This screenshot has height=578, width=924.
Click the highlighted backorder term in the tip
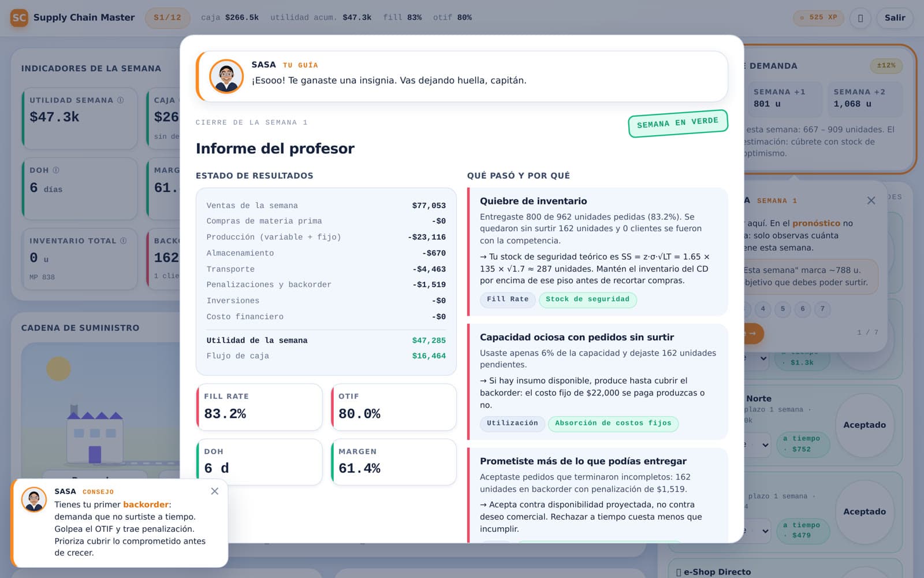[x=146, y=505]
